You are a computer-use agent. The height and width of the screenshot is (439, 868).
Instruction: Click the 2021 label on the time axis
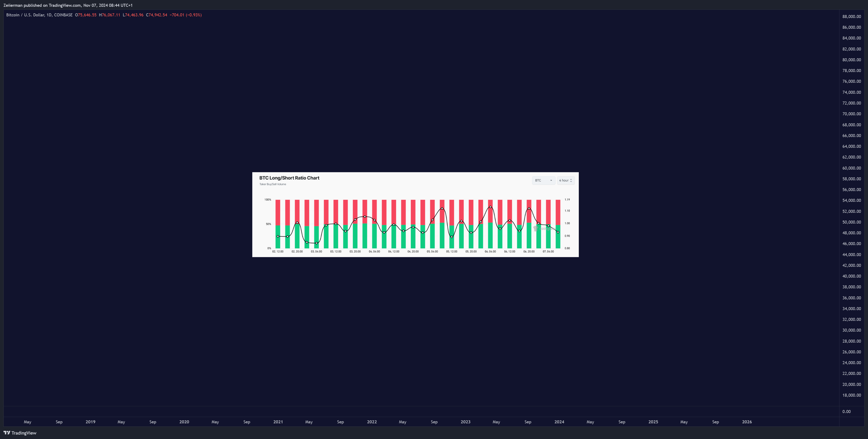tap(278, 422)
